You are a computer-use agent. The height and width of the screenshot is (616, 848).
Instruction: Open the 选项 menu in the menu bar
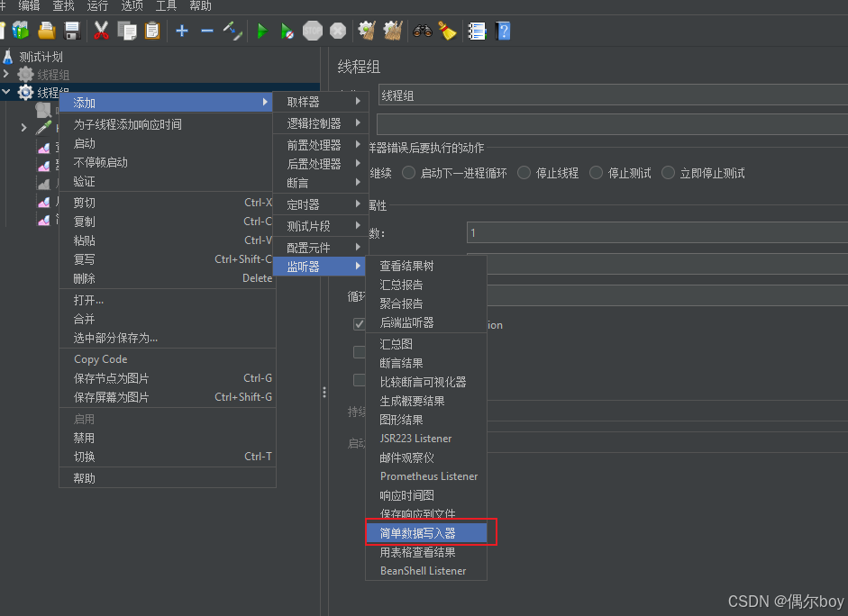point(132,6)
